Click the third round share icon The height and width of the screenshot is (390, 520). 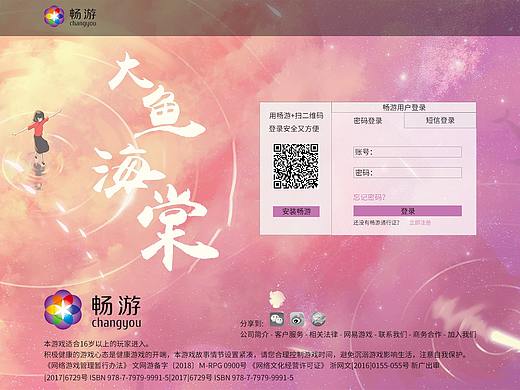[x=318, y=319]
